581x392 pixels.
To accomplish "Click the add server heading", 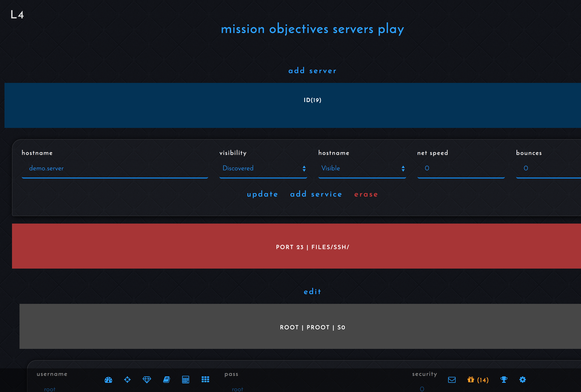I will [x=312, y=71].
